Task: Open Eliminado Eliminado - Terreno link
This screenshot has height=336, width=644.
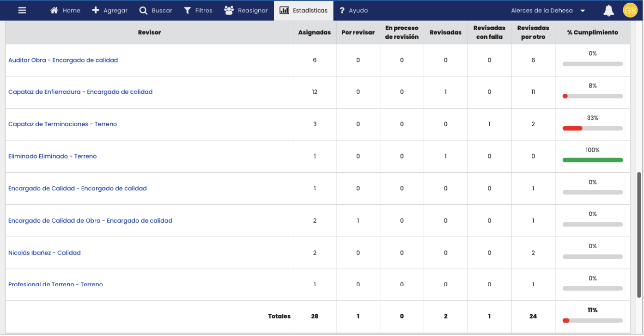Action: pos(52,156)
